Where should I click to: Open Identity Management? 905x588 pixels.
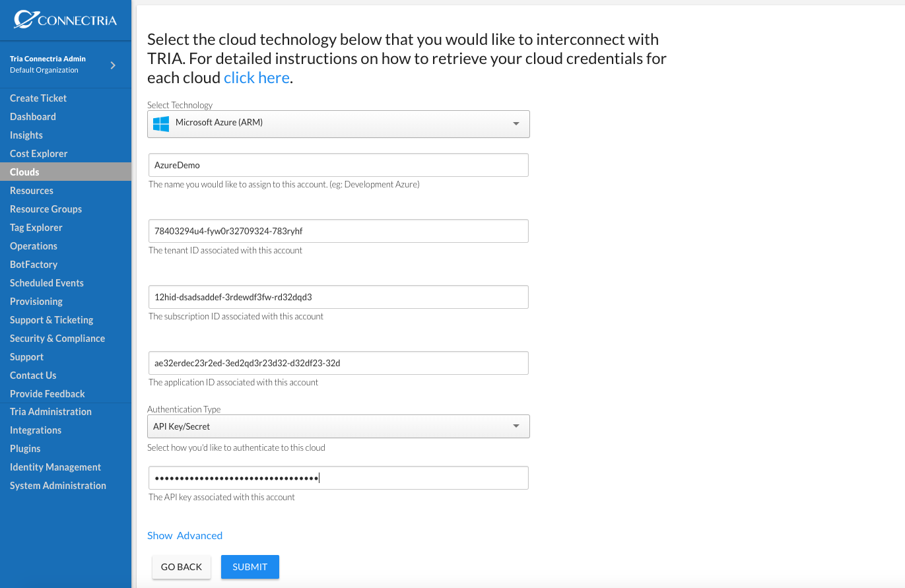click(55, 467)
